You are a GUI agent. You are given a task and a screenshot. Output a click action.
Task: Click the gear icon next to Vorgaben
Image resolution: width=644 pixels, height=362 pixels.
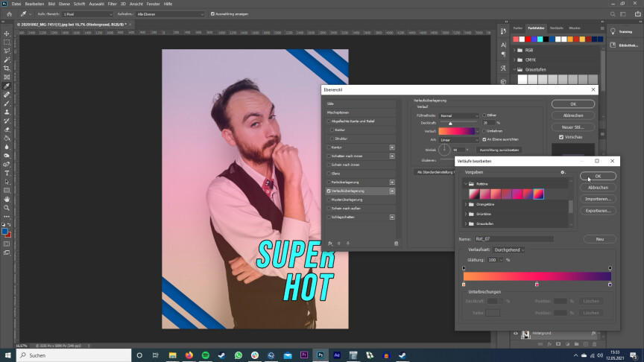coord(563,172)
